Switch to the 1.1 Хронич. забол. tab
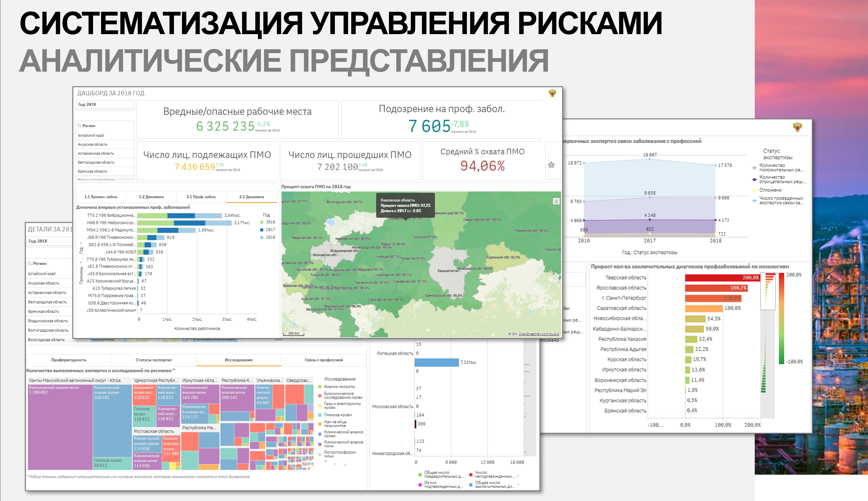Image resolution: width=868 pixels, height=501 pixels. click(101, 197)
